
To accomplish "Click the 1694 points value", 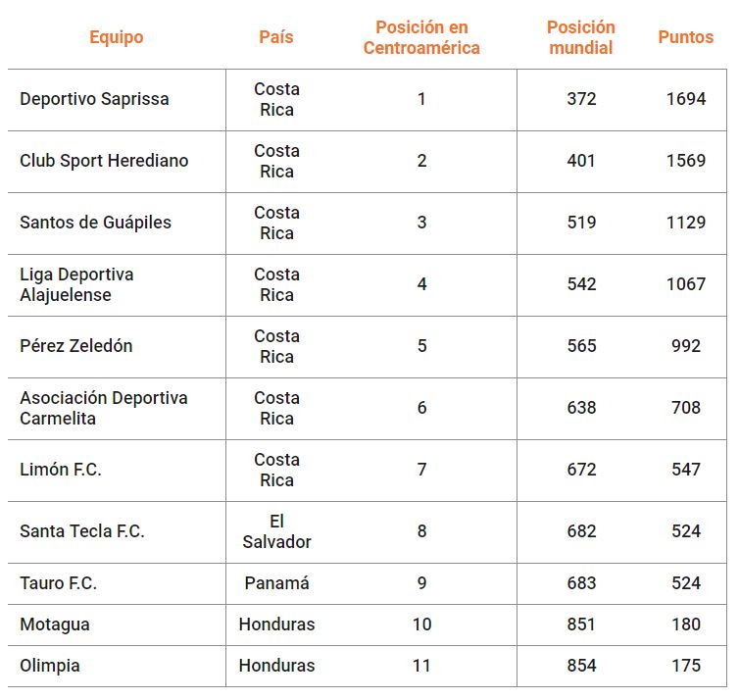I will click(686, 99).
